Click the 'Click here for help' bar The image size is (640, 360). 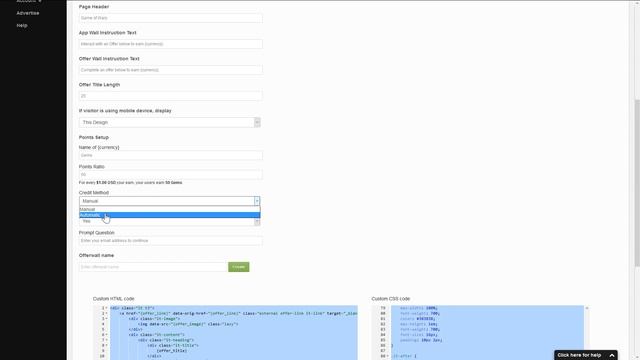tap(586, 355)
